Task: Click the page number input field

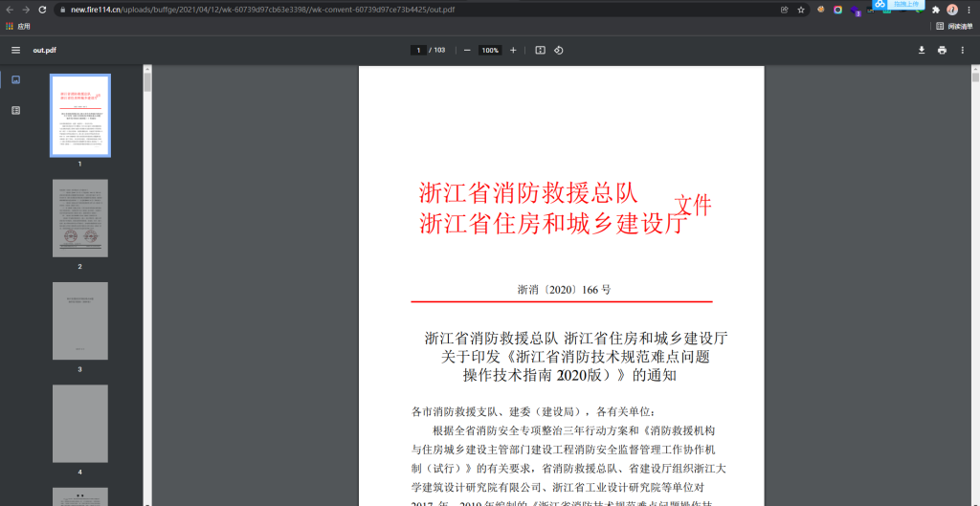Action: coord(418,50)
